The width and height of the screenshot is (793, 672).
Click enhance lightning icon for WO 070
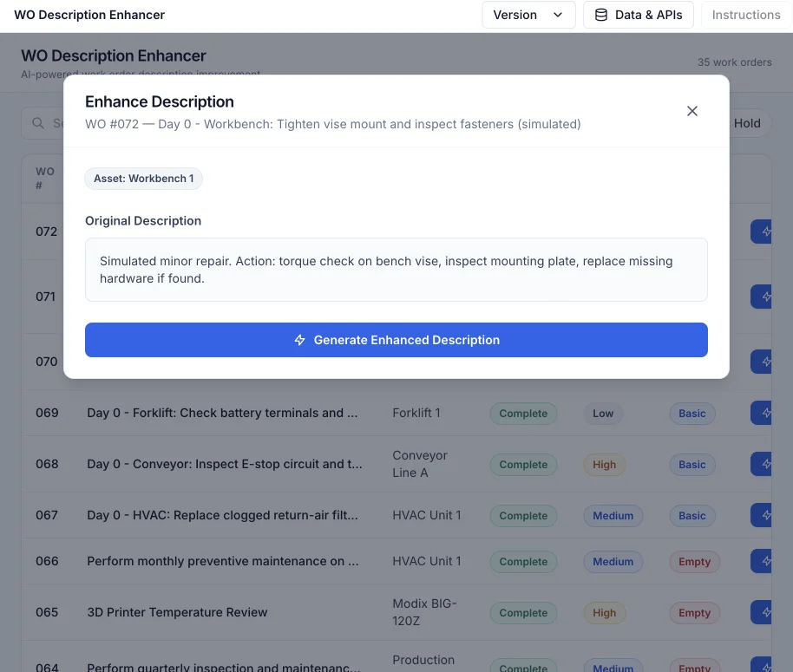click(x=766, y=362)
